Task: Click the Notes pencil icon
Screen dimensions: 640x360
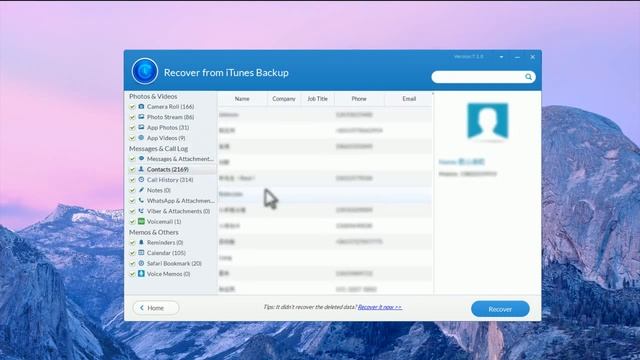Action: coord(141,190)
